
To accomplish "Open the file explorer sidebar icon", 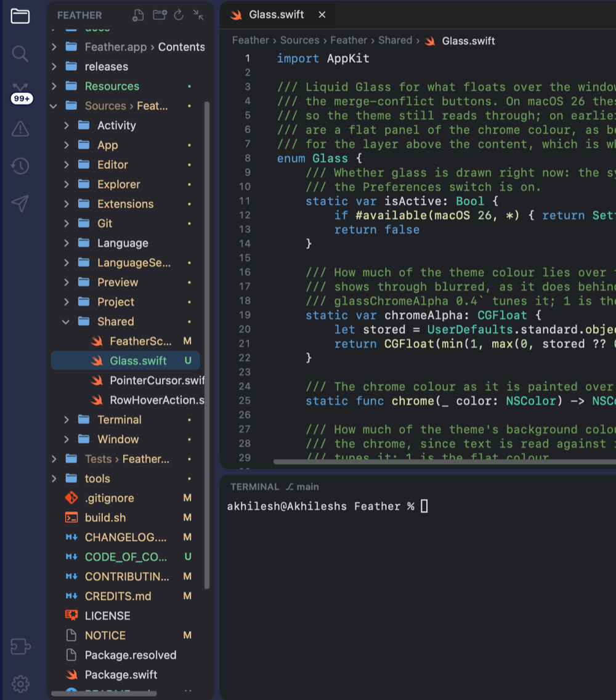I will tap(20, 17).
